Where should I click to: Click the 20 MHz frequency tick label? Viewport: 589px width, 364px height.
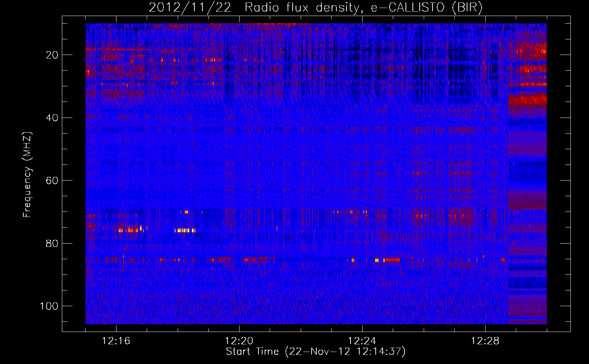coord(52,55)
